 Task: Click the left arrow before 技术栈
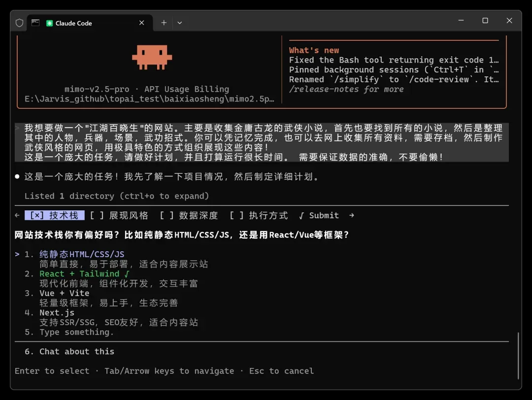(17, 215)
